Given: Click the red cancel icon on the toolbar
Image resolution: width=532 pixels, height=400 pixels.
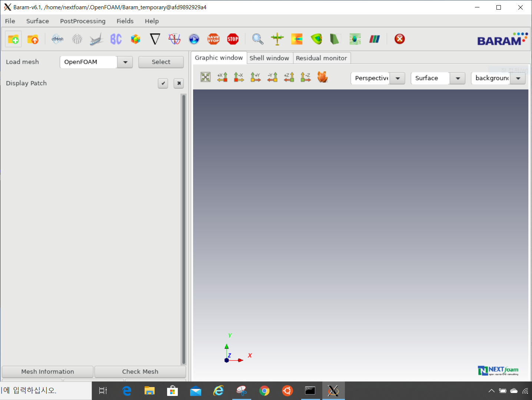Looking at the screenshot, I should click(x=399, y=39).
